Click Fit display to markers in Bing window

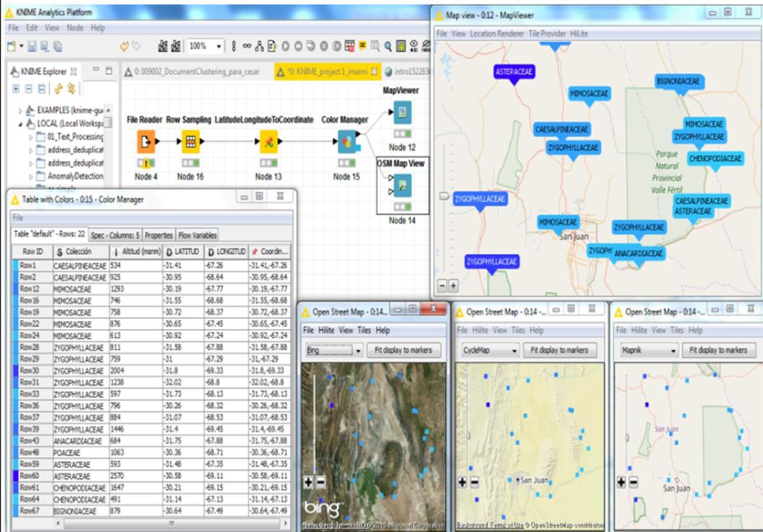403,350
